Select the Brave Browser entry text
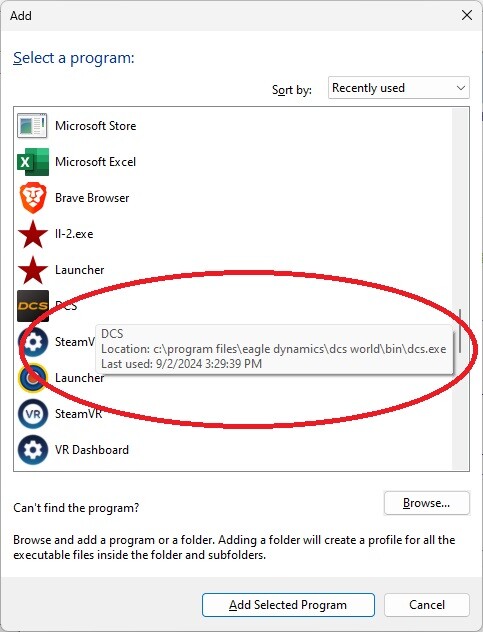The width and height of the screenshot is (483, 632). pyautogui.click(x=92, y=198)
